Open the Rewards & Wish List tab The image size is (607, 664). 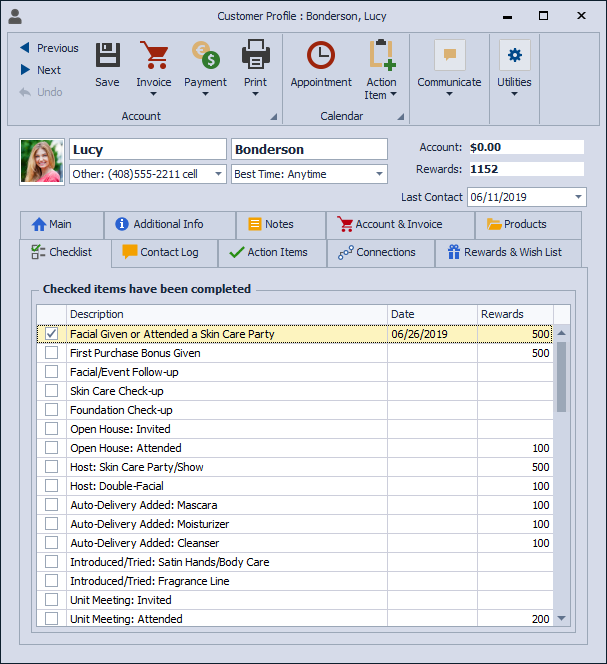[508, 253]
